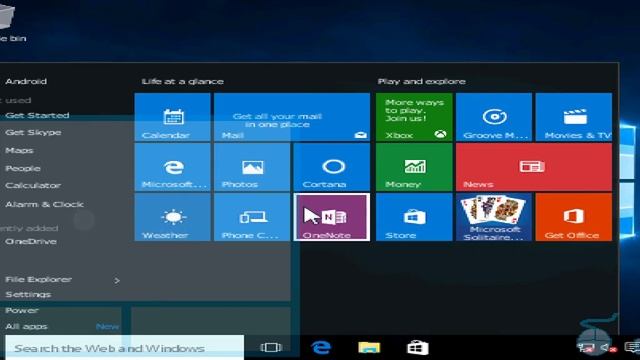Open Calculator from the list
640x360 pixels.
point(33,185)
